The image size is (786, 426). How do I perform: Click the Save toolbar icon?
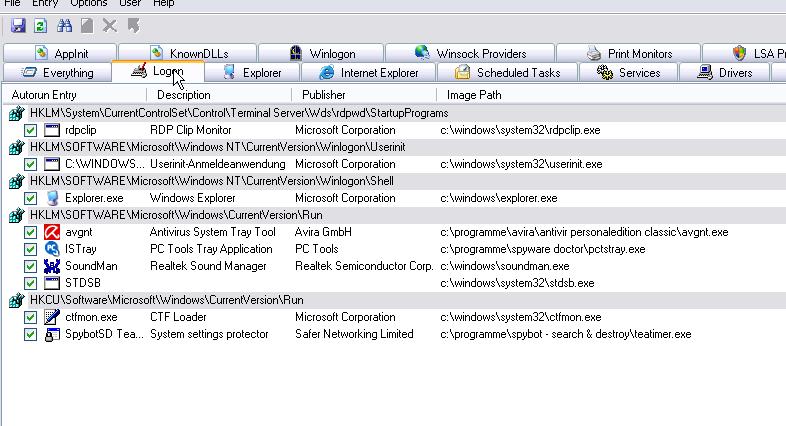point(19,26)
